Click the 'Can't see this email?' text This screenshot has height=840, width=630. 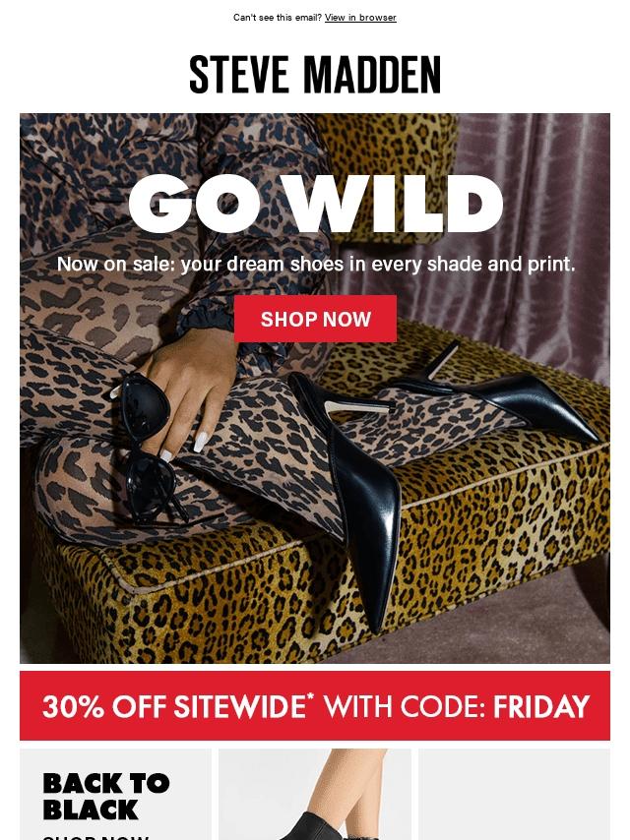[278, 17]
